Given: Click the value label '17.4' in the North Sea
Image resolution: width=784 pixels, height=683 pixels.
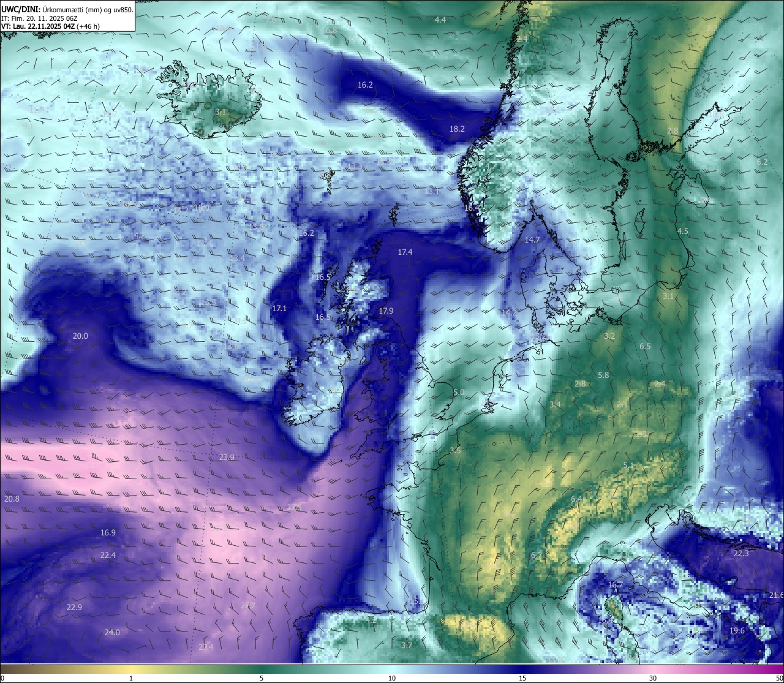Looking at the screenshot, I should coord(405,252).
